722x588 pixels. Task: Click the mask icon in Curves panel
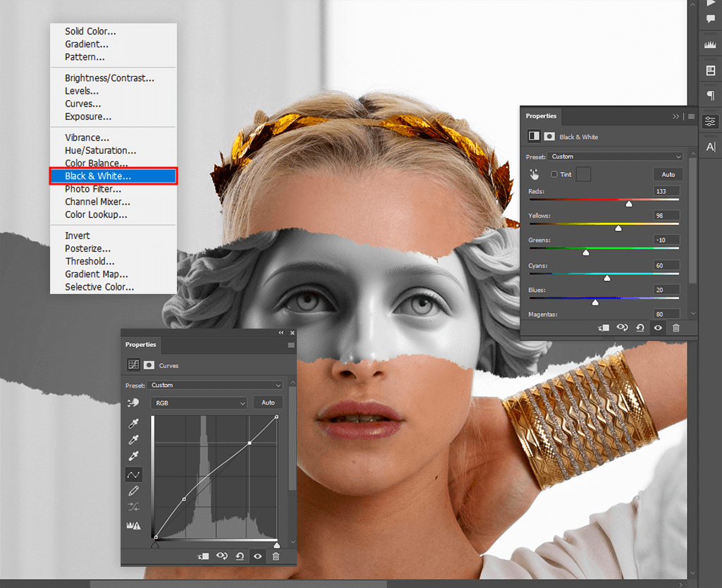point(149,365)
